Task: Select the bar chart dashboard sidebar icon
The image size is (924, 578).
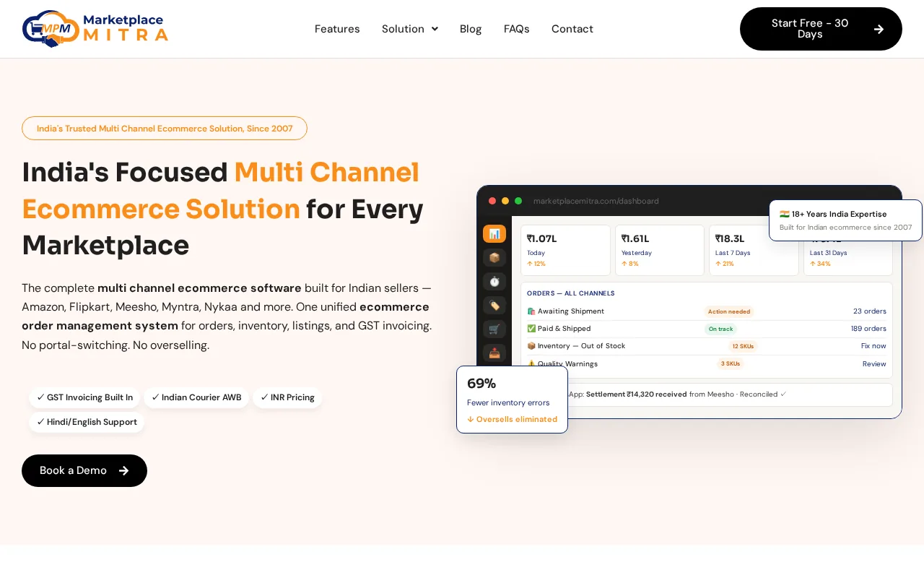Action: click(494, 233)
